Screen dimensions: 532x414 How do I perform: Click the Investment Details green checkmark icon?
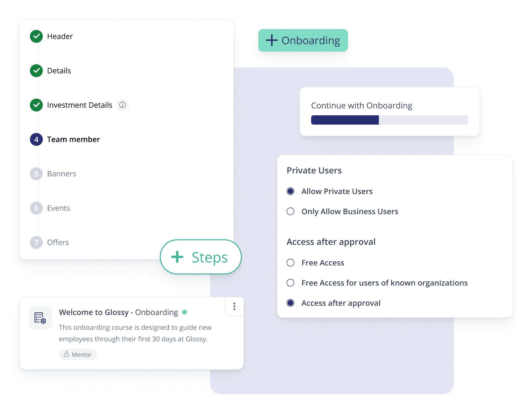pyautogui.click(x=36, y=105)
